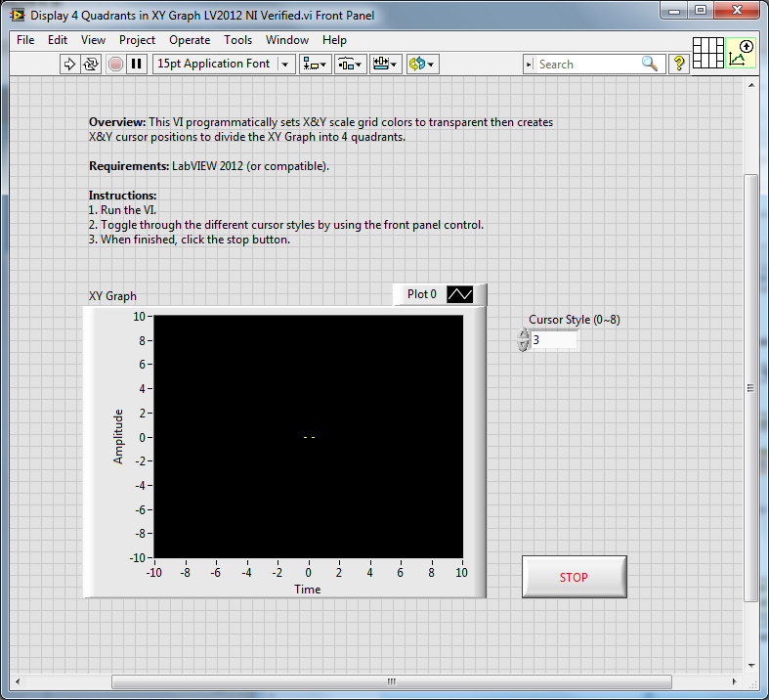Open the Tools menu
This screenshot has height=700, width=769.
237,40
